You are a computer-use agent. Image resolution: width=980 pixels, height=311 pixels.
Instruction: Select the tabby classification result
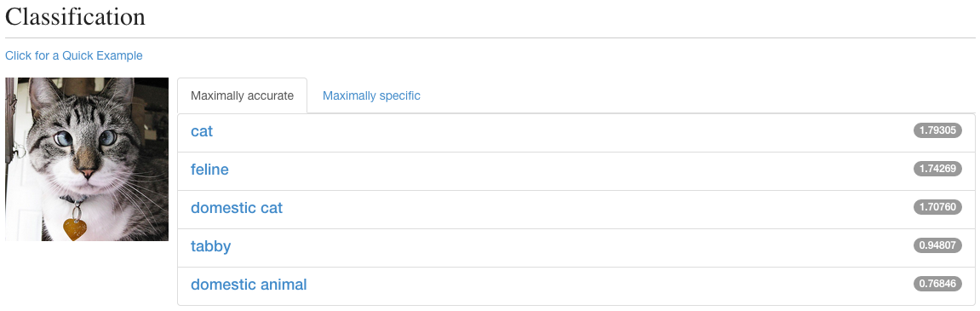coord(210,246)
